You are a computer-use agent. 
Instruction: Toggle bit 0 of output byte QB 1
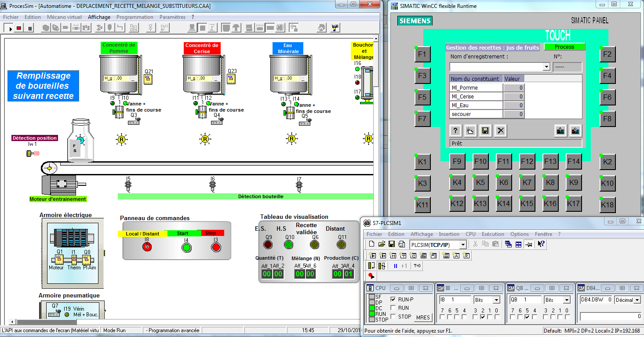coord(567,317)
